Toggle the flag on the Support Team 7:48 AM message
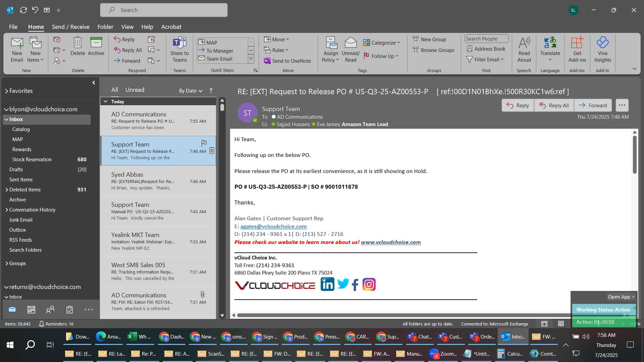 point(204,143)
